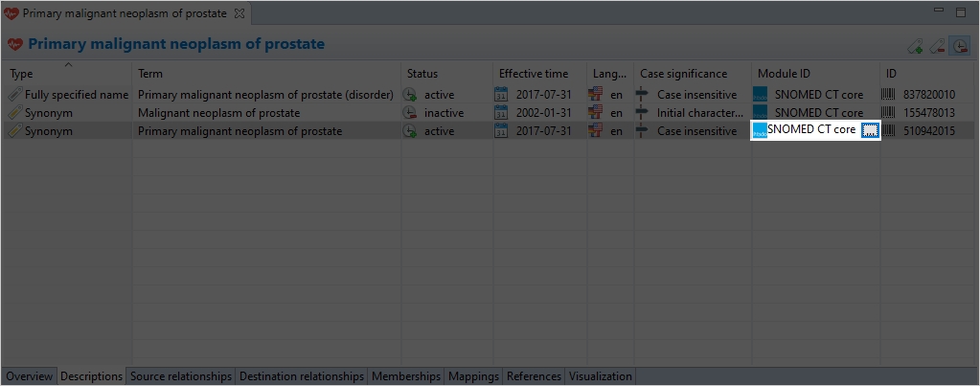Click the tag icon beside Fully specified name

tap(14, 95)
